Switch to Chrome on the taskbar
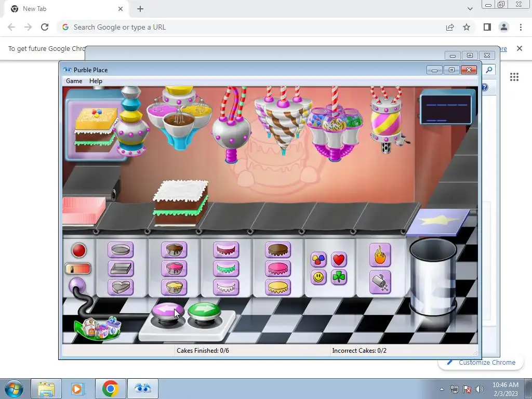The height and width of the screenshot is (399, 532). coord(111,389)
